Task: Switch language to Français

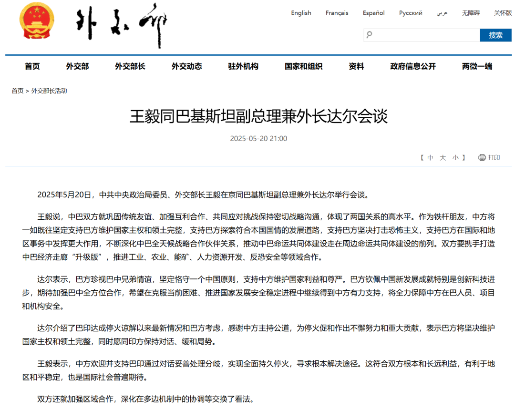Action: (337, 13)
